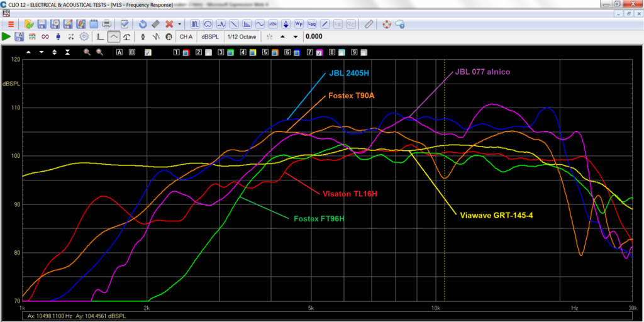
Task: Click the zoom out magnifier icon
Action: tap(99, 52)
